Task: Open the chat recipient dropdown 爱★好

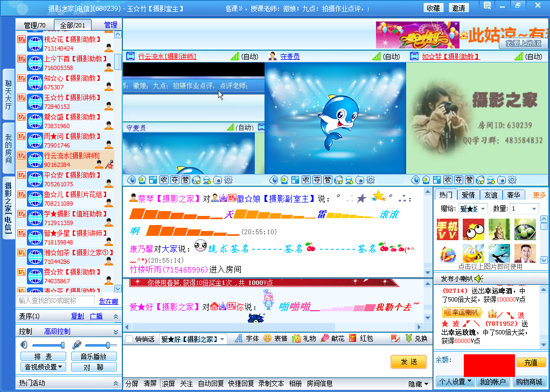Action: (193, 339)
